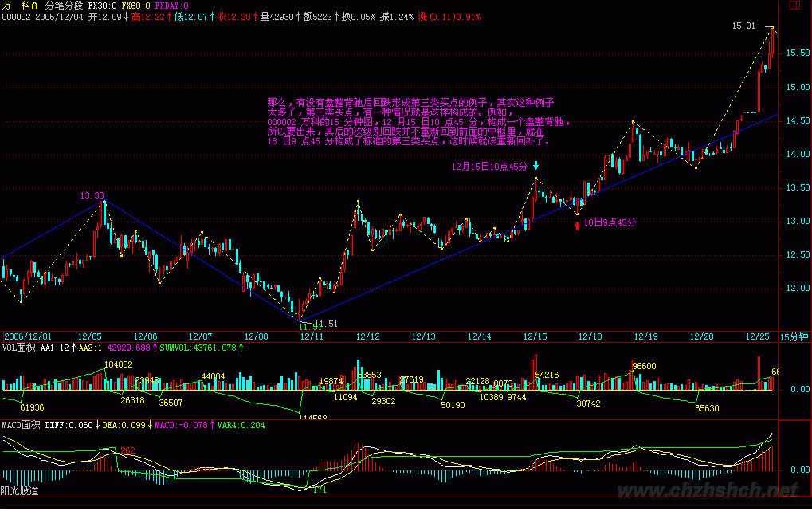The width and height of the screenshot is (812, 523).
Task: Click the 104052 volume peak label
Action: click(118, 364)
